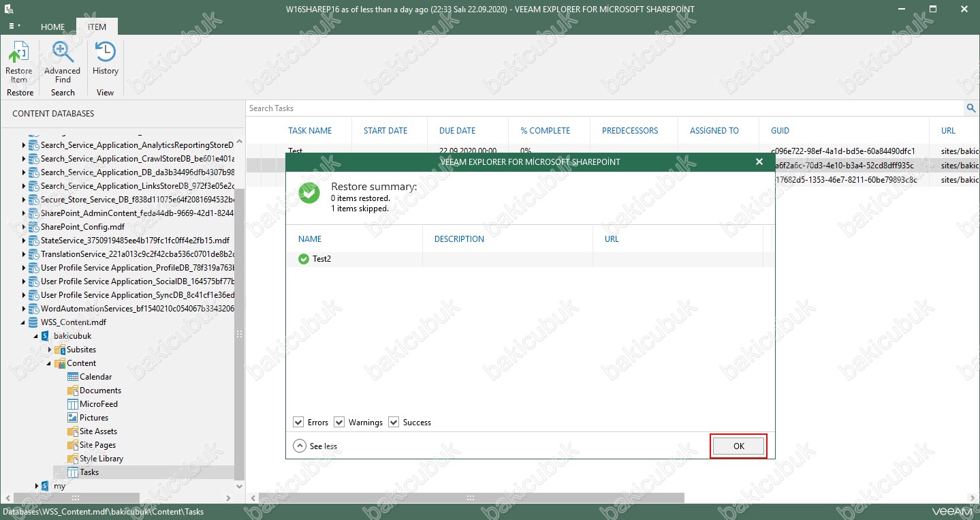The image size is (980, 520).
Task: Click the Subsites folder icon
Action: (x=60, y=350)
